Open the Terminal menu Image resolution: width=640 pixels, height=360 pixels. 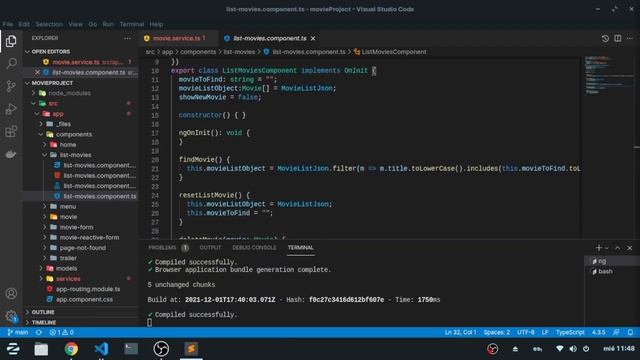(131, 24)
